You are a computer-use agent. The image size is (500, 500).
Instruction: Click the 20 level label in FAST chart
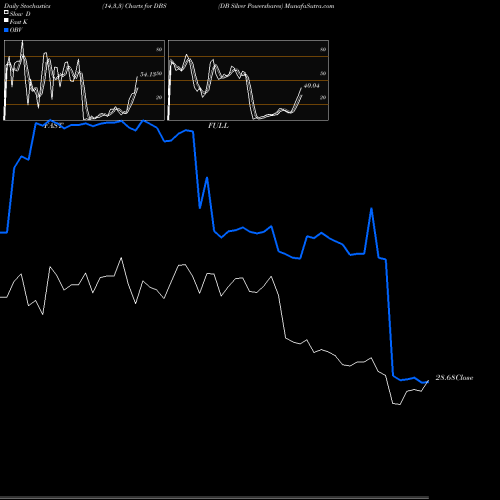(159, 97)
